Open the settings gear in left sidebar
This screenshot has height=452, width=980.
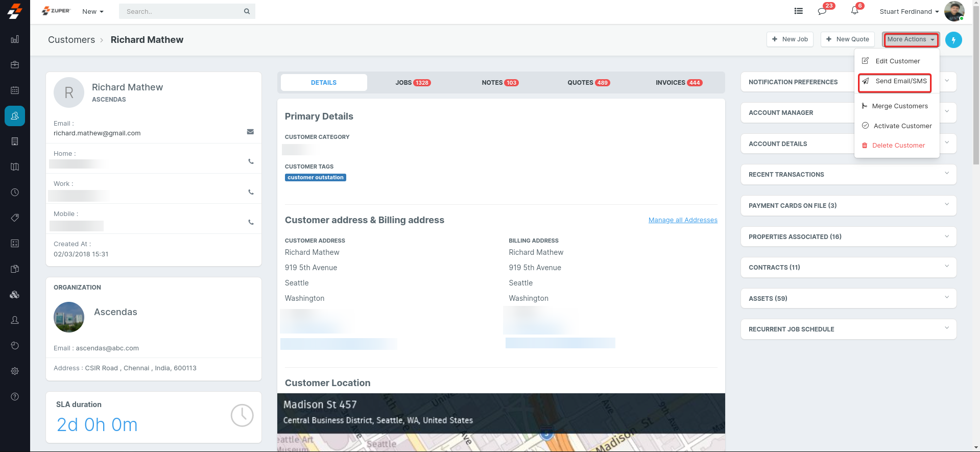point(15,371)
